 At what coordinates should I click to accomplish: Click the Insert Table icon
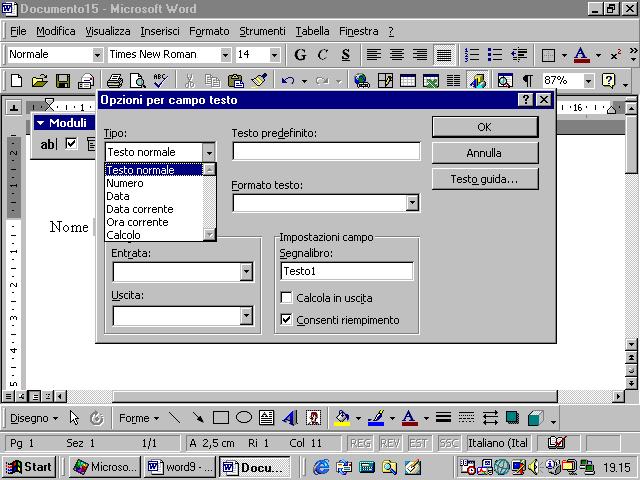click(x=408, y=81)
